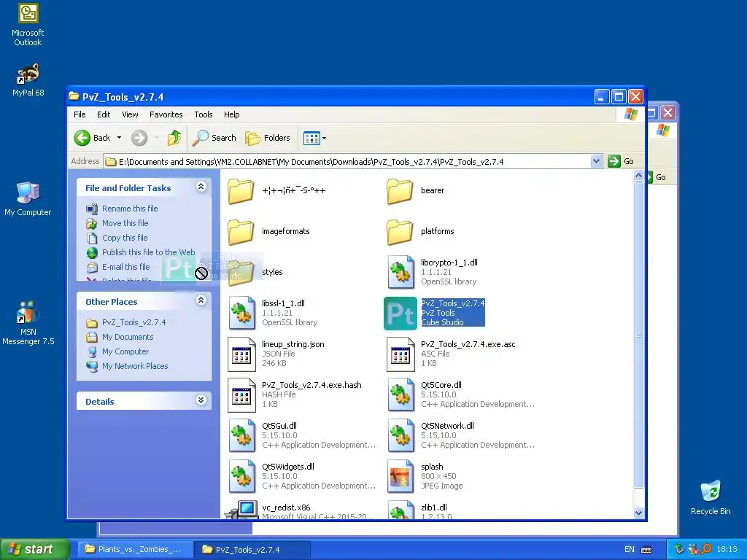The height and width of the screenshot is (560, 747).
Task: Select the PvZ_Tools_v2.7.4.exe.hash file icon
Action: point(241,394)
